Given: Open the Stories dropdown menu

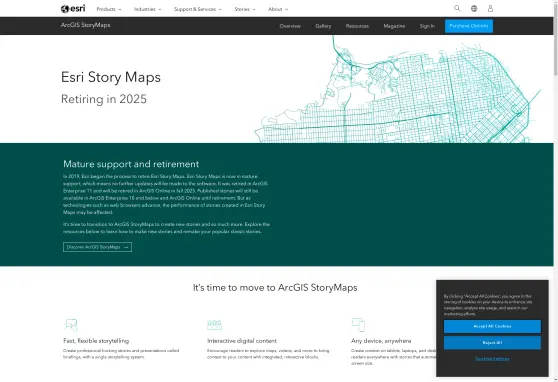Looking at the screenshot, I should coord(245,9).
